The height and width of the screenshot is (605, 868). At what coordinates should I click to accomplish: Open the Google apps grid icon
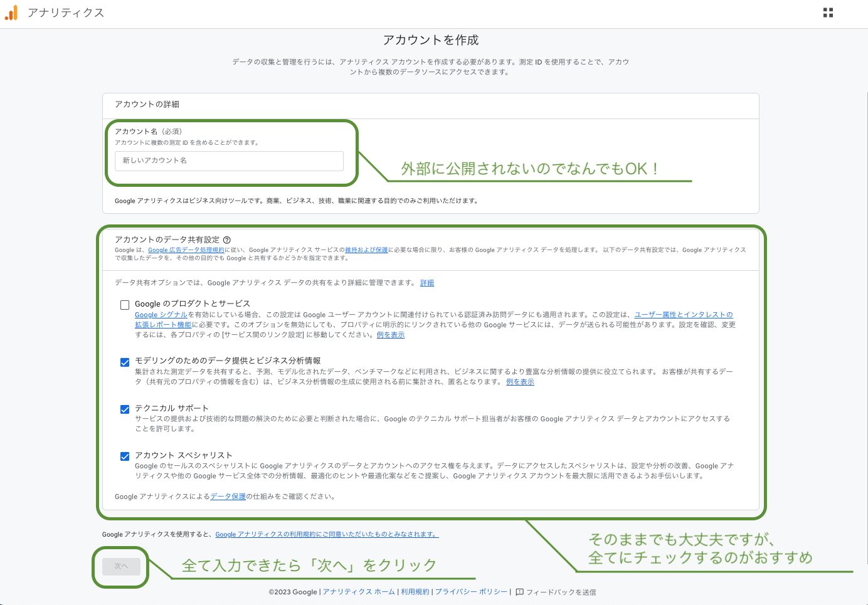[x=828, y=13]
